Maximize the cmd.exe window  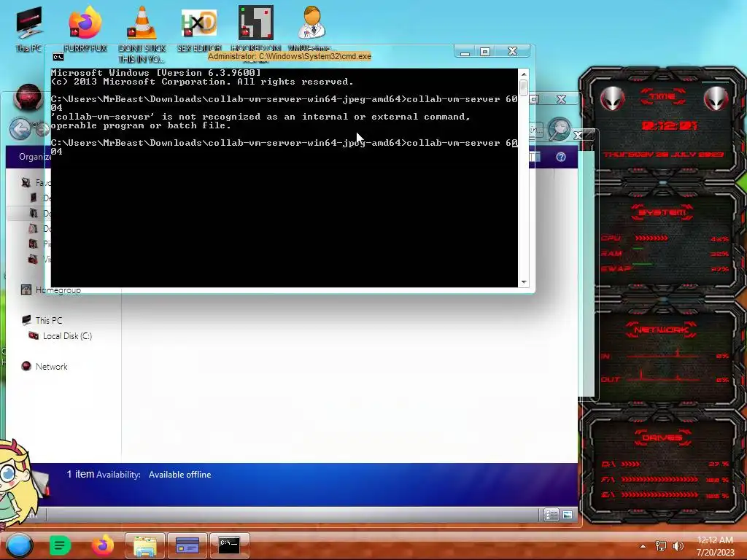point(485,52)
